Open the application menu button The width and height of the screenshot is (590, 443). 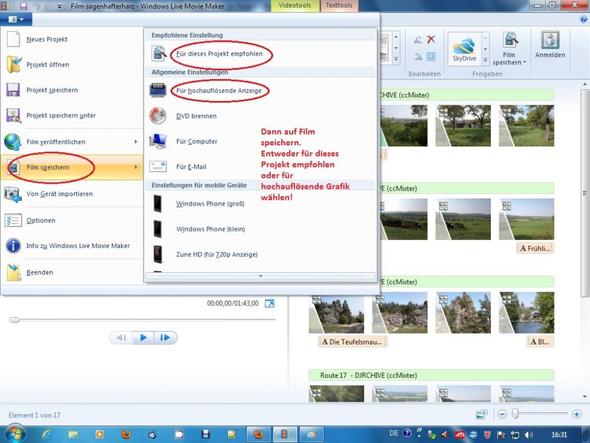pos(16,19)
